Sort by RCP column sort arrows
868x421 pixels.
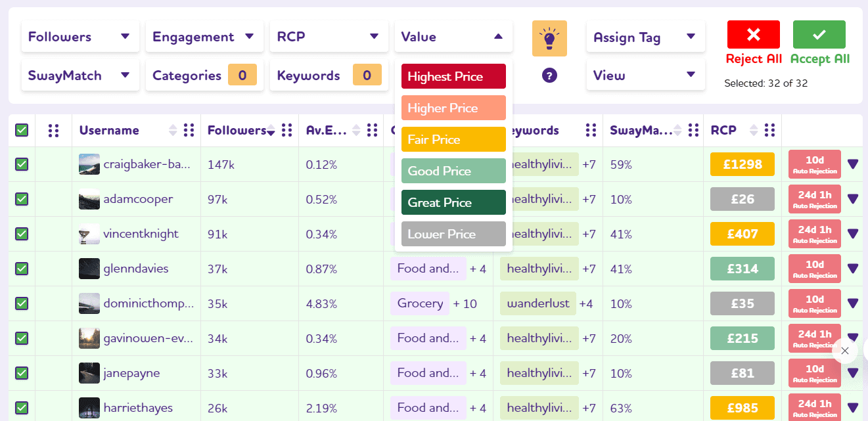click(x=754, y=130)
